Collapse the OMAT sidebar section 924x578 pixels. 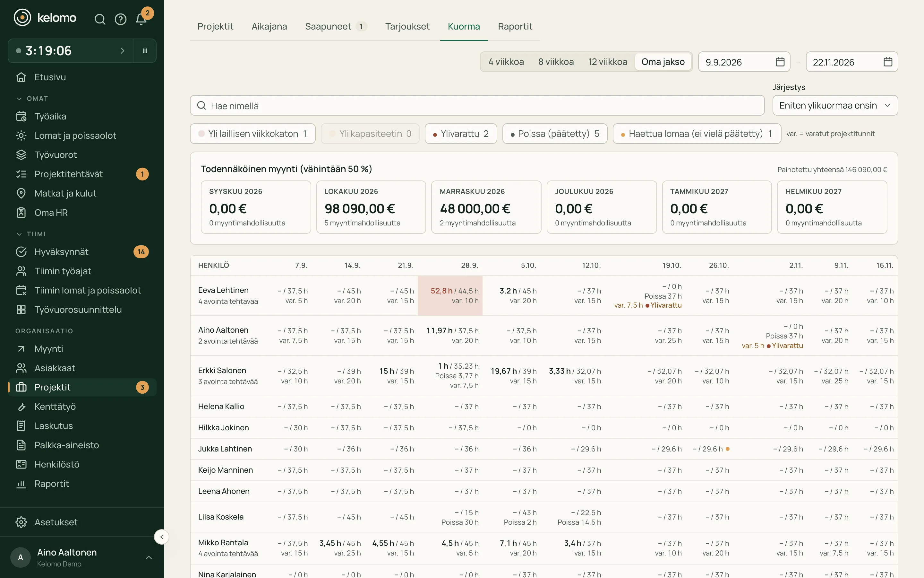[32, 99]
